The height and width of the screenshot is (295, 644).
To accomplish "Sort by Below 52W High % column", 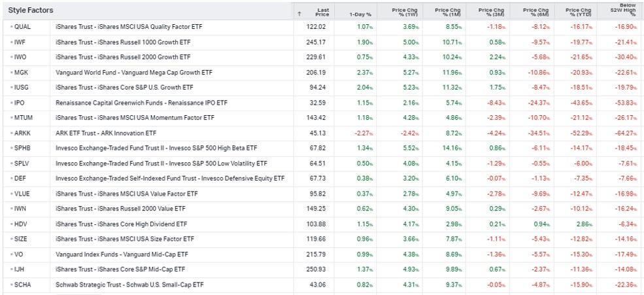I will pos(622,11).
